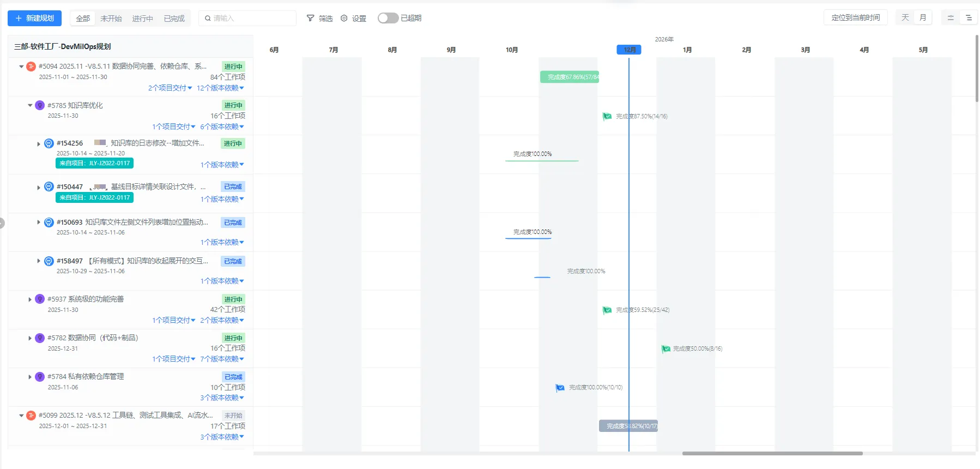Click 定位到当前时间 button
The image size is (980, 469).
(855, 18)
